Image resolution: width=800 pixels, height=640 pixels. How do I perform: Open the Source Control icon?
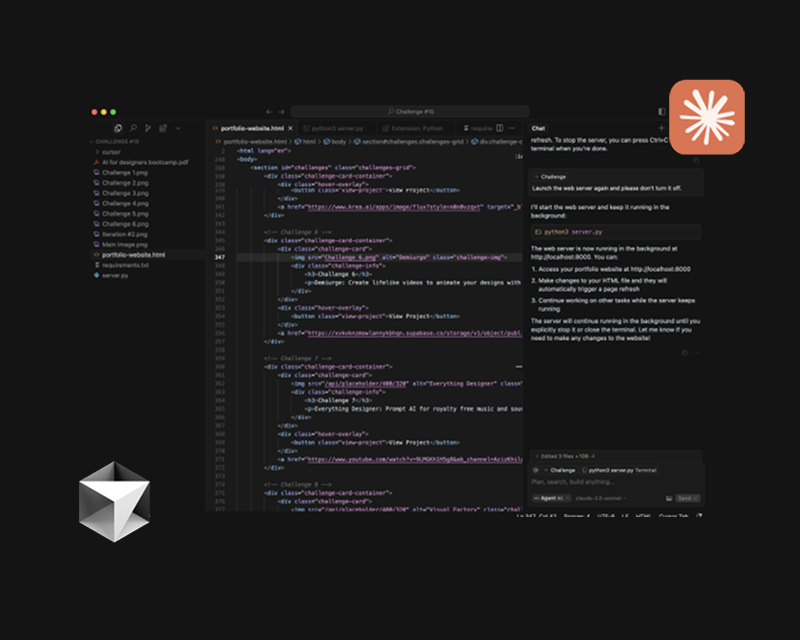click(147, 128)
